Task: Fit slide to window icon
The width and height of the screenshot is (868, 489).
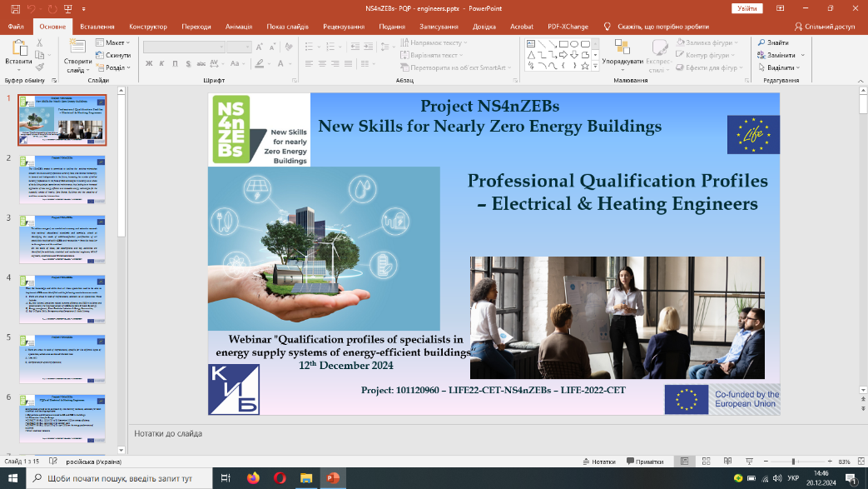Action: [x=861, y=462]
